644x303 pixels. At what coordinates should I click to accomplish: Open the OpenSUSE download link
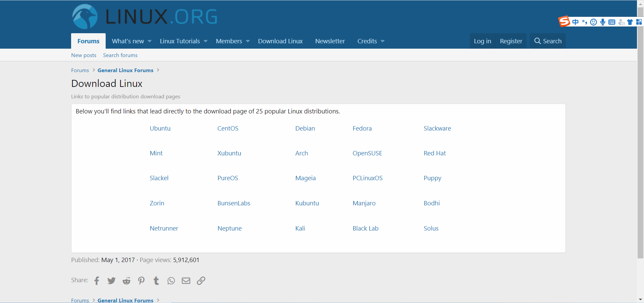tap(367, 153)
